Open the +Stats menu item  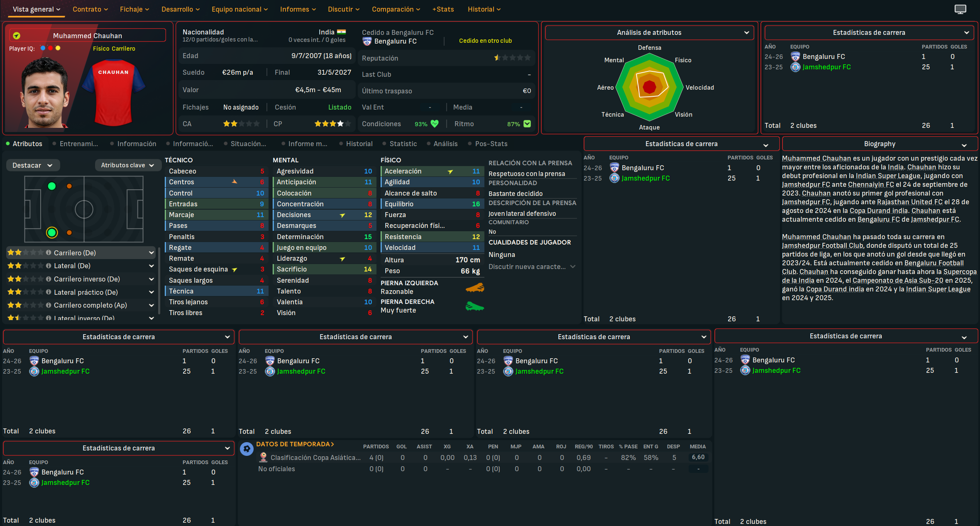point(443,9)
